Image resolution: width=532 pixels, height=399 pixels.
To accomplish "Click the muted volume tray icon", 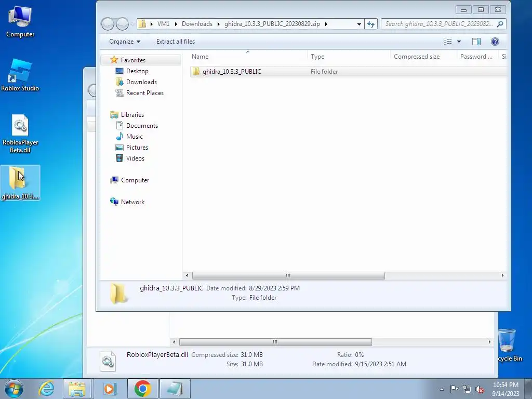I will click(x=480, y=390).
